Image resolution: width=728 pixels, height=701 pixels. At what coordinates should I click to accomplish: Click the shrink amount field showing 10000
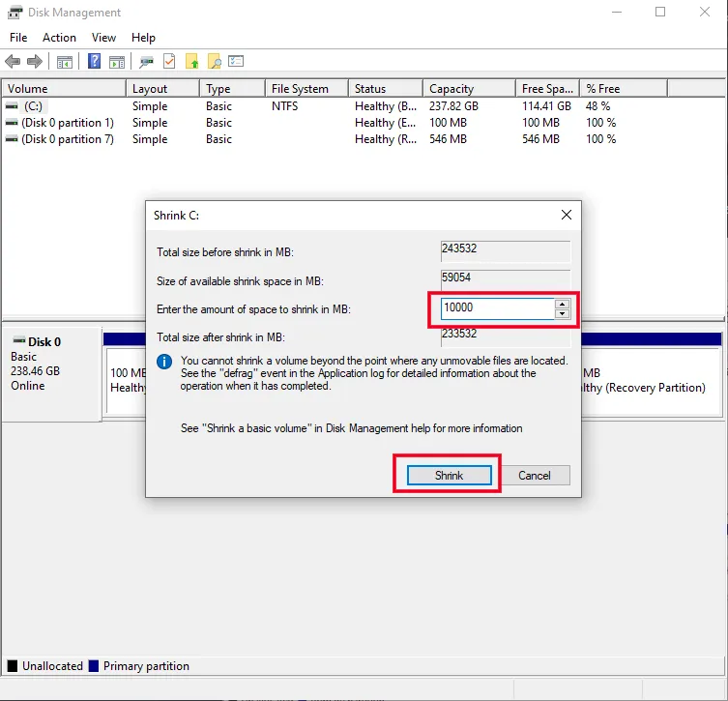[x=495, y=308]
